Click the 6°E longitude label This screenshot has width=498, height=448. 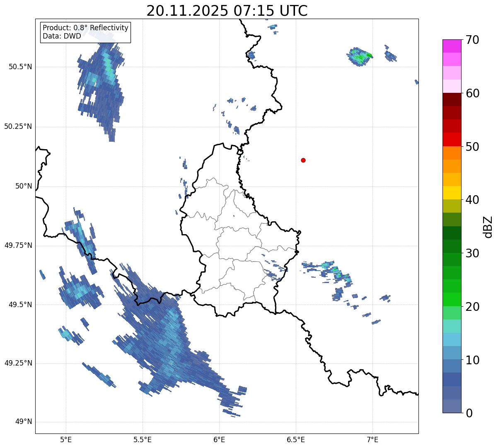(219, 440)
